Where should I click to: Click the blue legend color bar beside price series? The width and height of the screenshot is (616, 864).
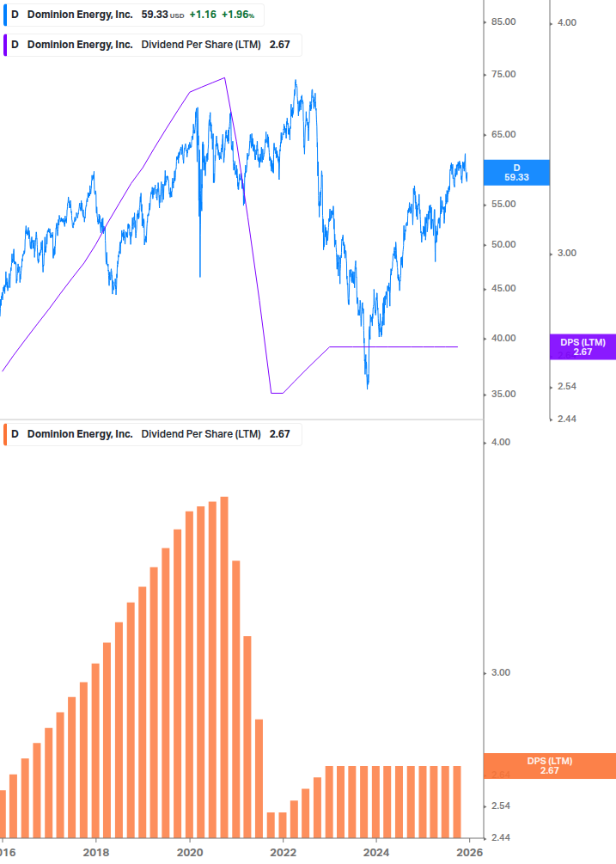[x=5, y=15]
